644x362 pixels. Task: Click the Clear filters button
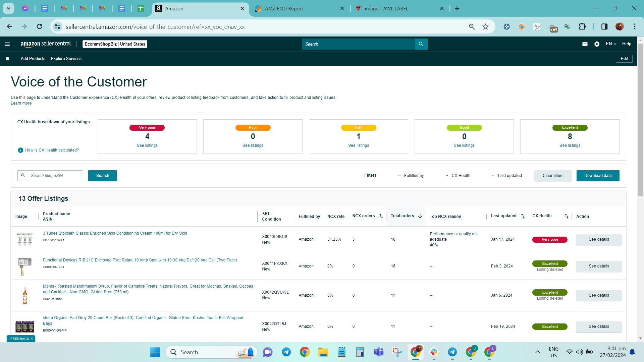553,176
